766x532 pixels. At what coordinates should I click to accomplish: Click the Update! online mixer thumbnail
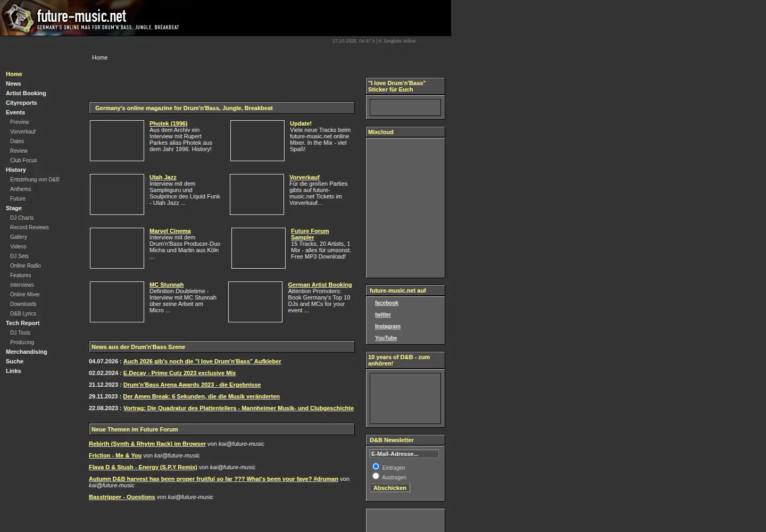257,140
